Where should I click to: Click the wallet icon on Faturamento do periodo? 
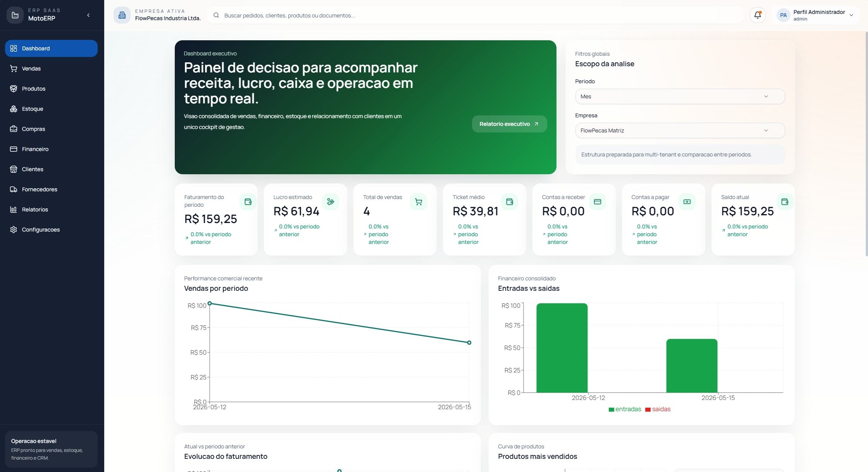coord(248,202)
